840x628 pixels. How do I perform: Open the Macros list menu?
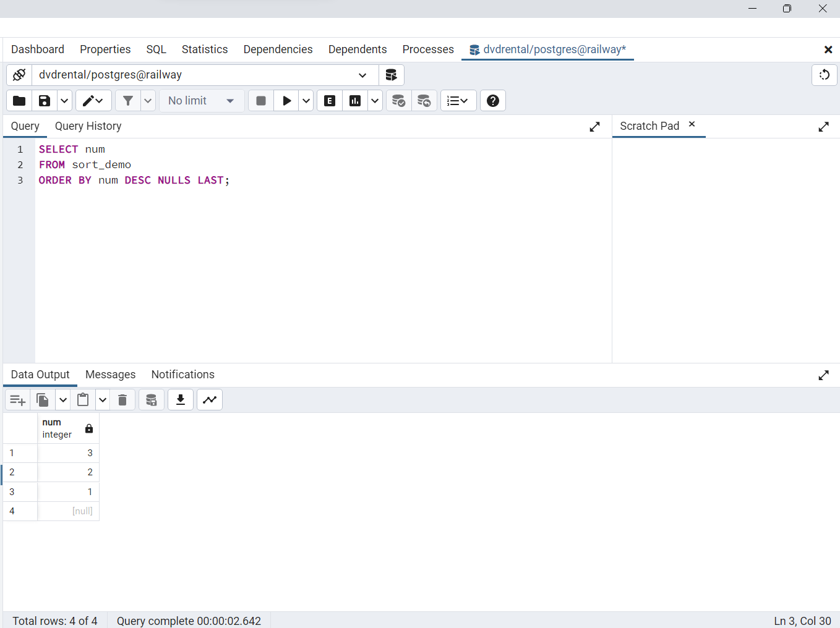[x=458, y=101]
